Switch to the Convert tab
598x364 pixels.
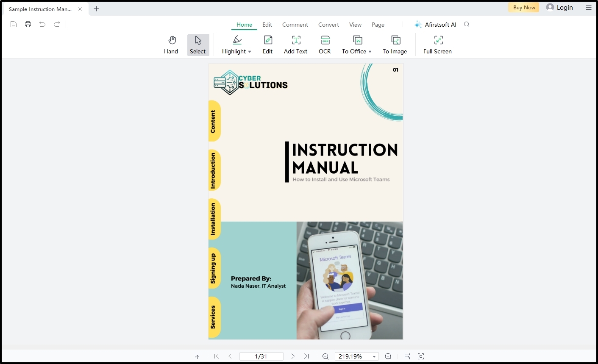[329, 25]
